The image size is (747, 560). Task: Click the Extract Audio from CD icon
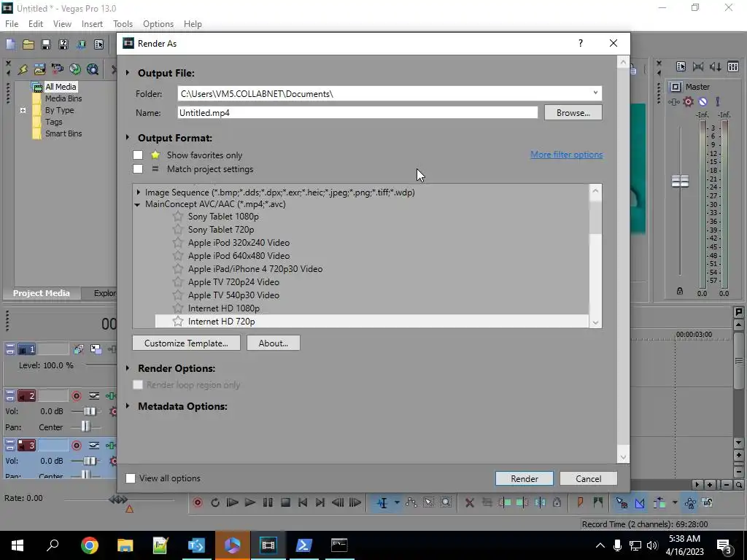pyautogui.click(x=75, y=69)
